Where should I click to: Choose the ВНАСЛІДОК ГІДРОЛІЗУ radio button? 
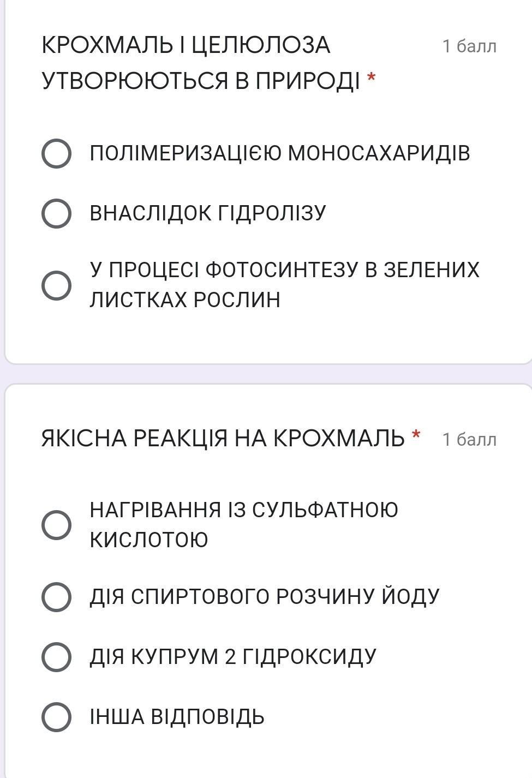click(56, 213)
